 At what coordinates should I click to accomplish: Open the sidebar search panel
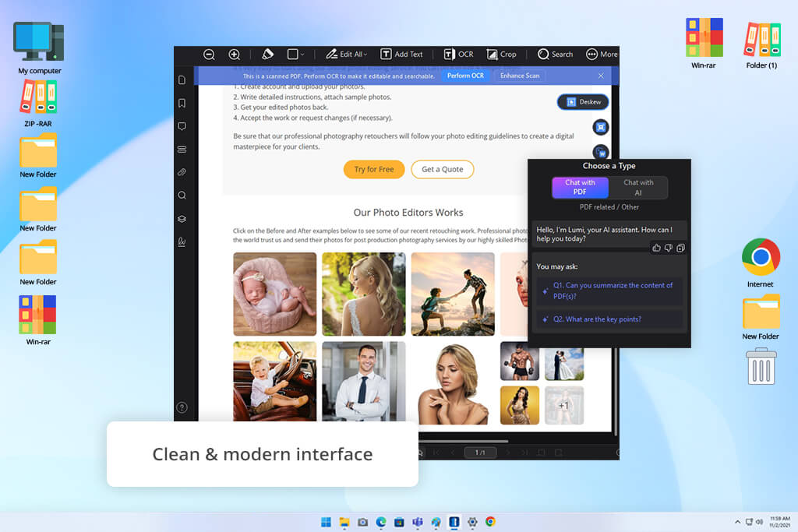coord(182,196)
